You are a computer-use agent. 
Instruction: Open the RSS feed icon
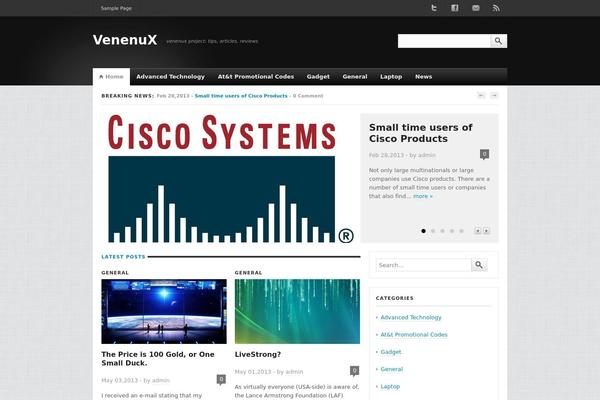[496, 8]
